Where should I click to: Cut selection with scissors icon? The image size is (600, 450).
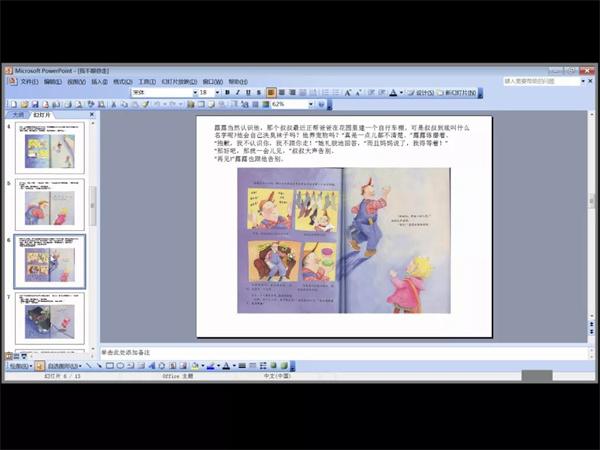click(x=113, y=104)
